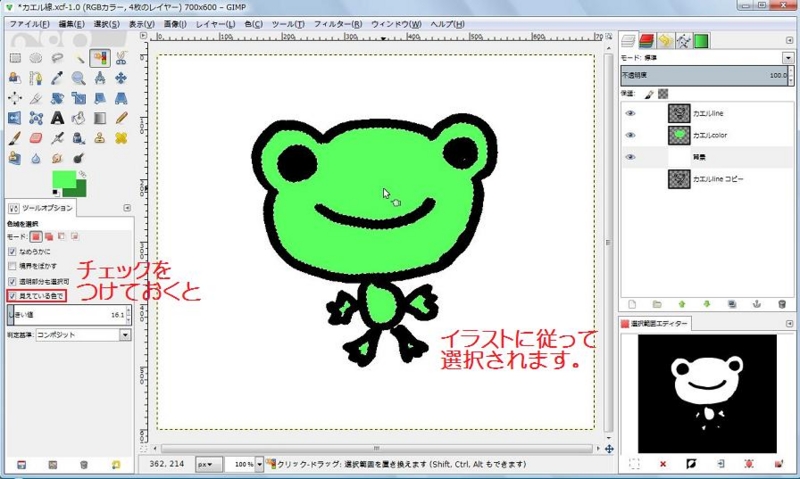Select the Dodge/Burn tool
Screen dimensions: 800x479
tap(79, 158)
